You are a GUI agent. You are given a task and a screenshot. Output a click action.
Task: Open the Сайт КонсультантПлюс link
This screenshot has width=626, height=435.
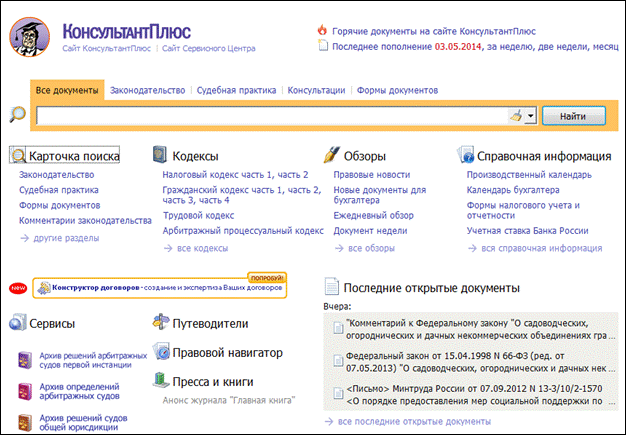pos(107,48)
